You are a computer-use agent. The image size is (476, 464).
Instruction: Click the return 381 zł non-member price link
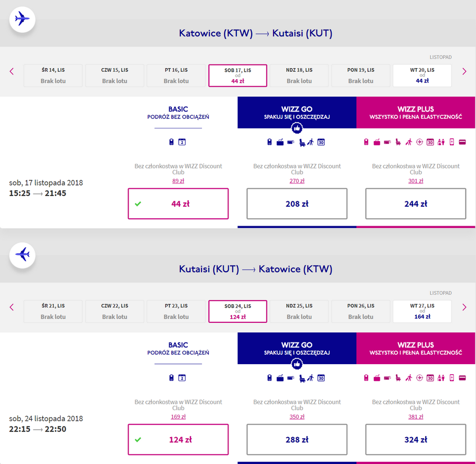(416, 416)
